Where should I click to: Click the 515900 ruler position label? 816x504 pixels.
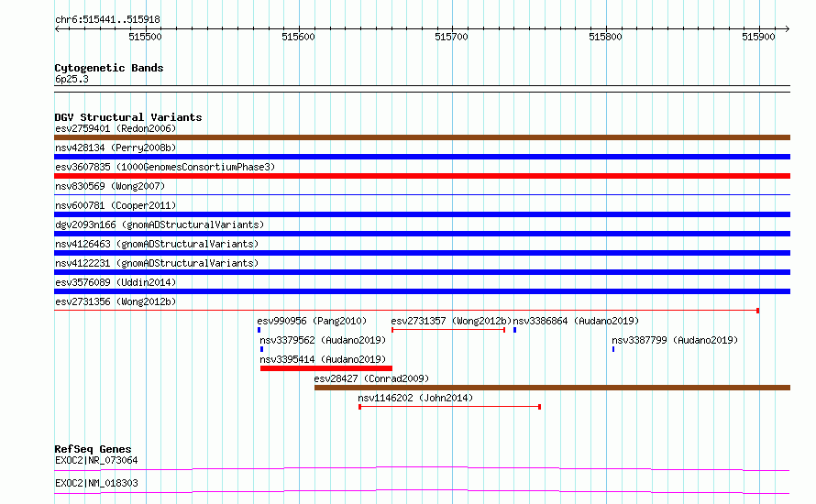coord(758,37)
